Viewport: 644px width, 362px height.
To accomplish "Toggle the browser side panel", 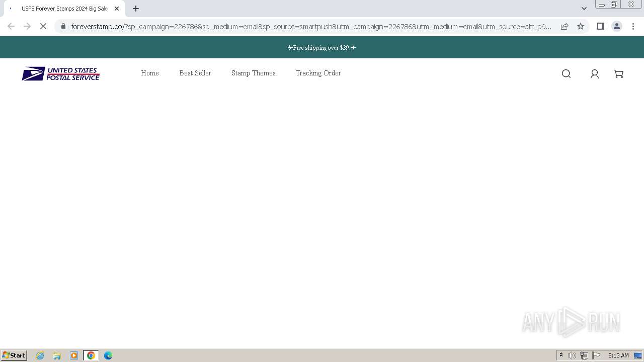I will pyautogui.click(x=600, y=26).
